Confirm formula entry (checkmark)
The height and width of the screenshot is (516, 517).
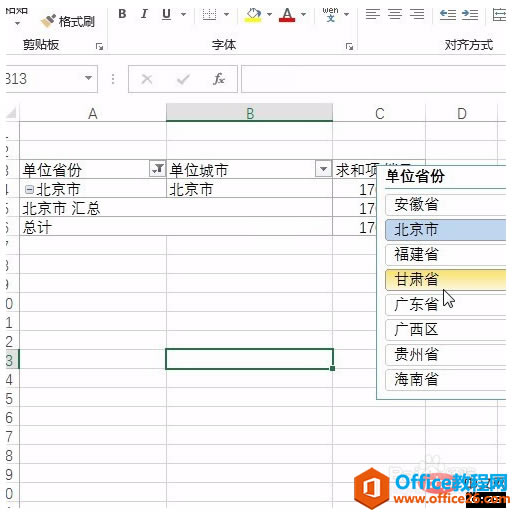click(183, 79)
